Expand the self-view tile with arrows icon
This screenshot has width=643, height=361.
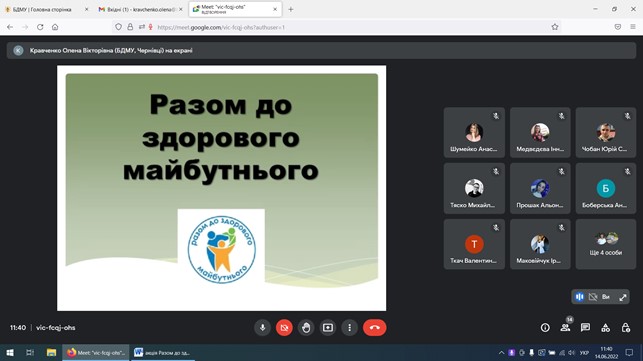click(623, 297)
